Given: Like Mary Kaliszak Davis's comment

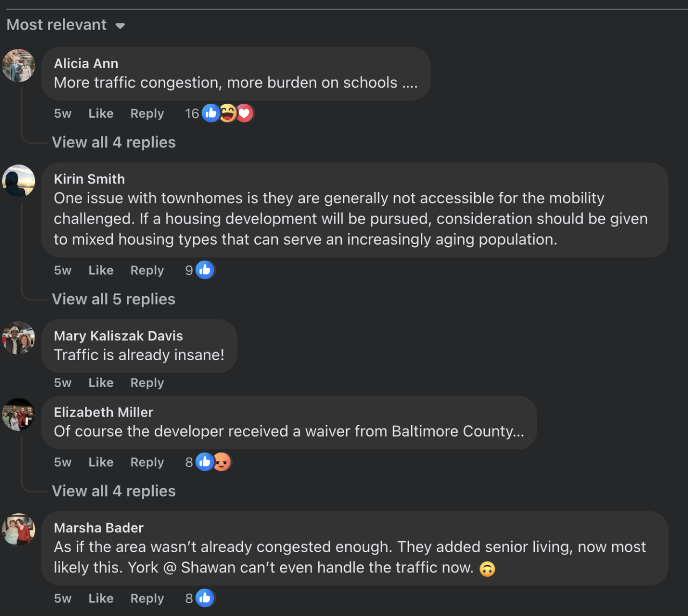Looking at the screenshot, I should click(101, 382).
